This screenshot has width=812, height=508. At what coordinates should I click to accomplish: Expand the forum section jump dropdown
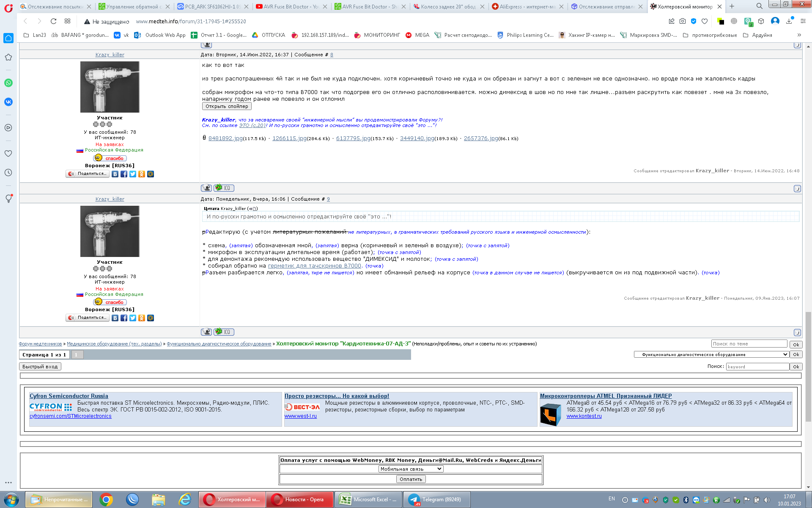click(711, 355)
